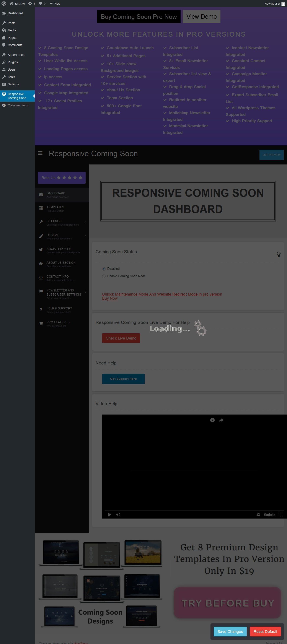287x644 pixels.
Task: Toggle the hamburger menu icon beside Responsive Coming Soon
Action: pos(40,153)
